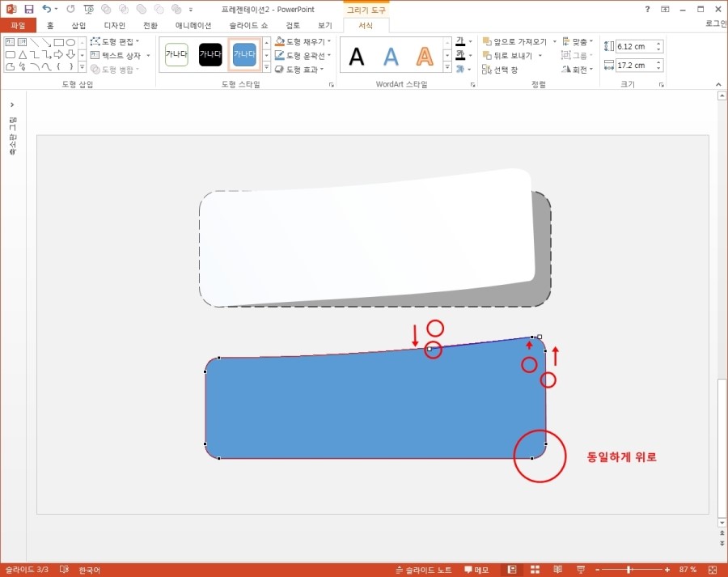Image resolution: width=728 pixels, height=577 pixels.
Task: Toggle the comments (메모) pane
Action: pyautogui.click(x=476, y=570)
